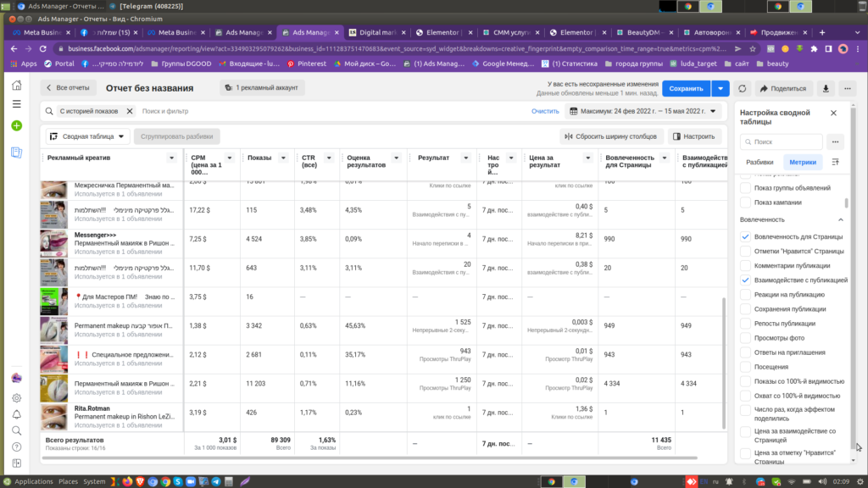The width and height of the screenshot is (868, 488).
Task: Select the 'Метрики' tab
Action: (803, 162)
